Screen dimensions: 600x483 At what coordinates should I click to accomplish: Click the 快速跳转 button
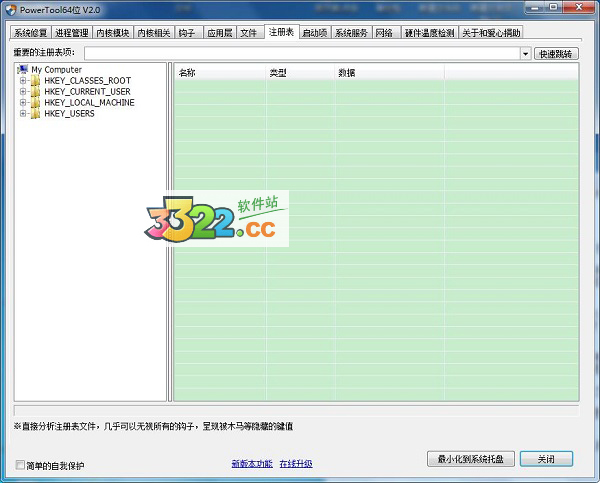pos(556,54)
